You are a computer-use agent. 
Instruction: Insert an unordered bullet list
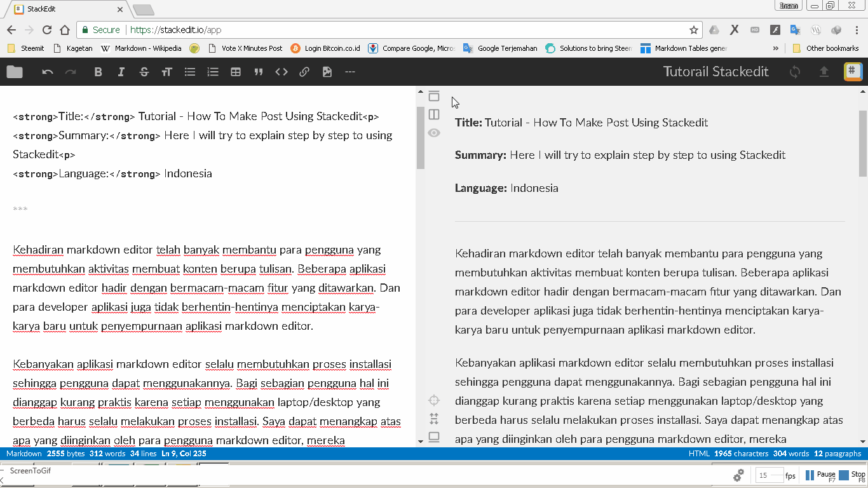(x=189, y=72)
